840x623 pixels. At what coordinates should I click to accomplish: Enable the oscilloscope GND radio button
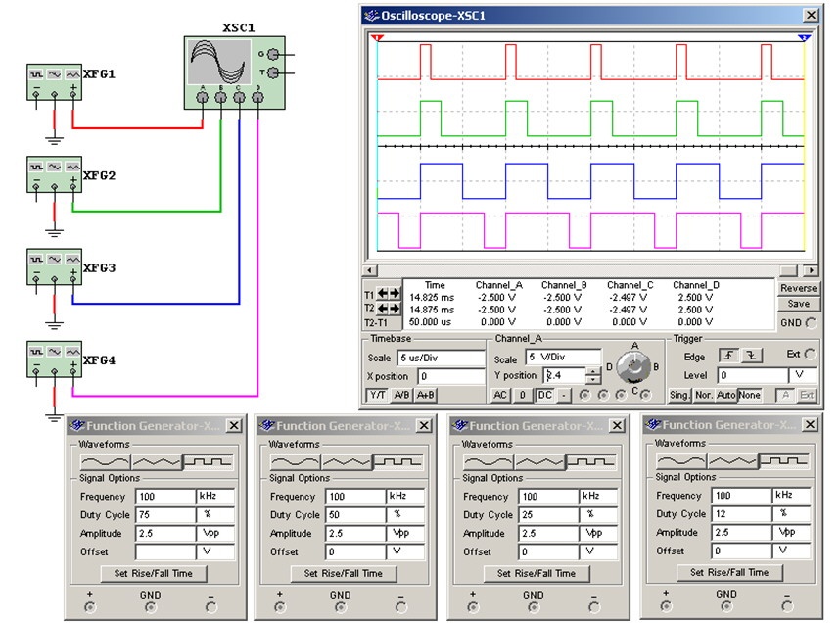tap(812, 322)
